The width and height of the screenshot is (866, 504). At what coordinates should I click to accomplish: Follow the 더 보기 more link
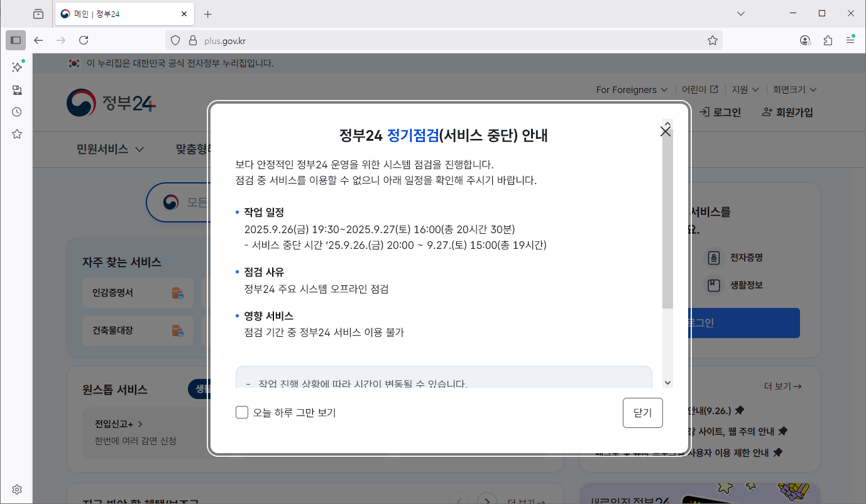tap(784, 386)
